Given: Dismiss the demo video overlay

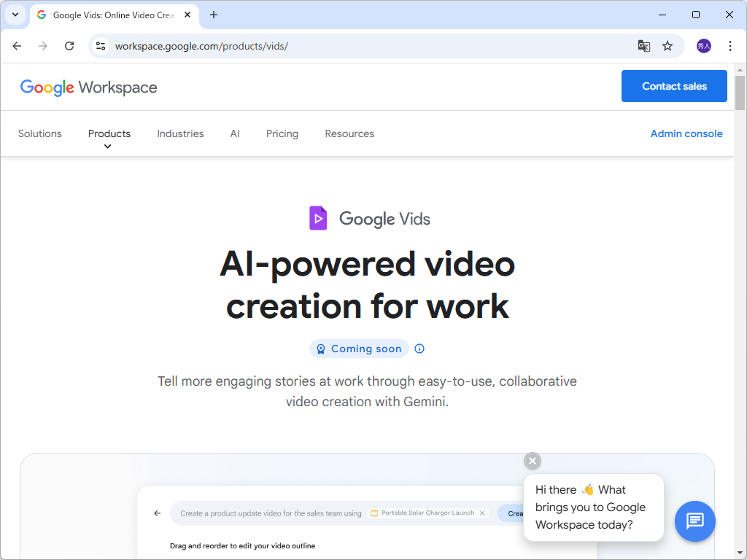Looking at the screenshot, I should 532,460.
